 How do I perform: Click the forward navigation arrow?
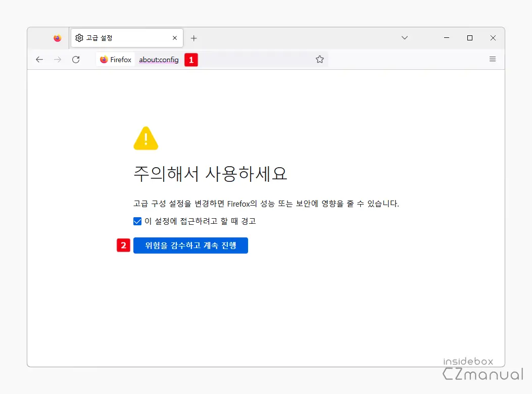[58, 59]
